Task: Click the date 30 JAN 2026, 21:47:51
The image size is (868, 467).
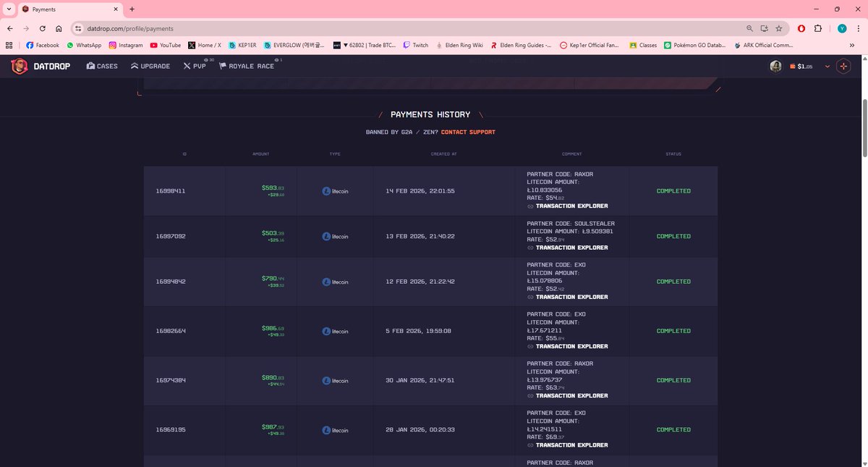Action: pyautogui.click(x=420, y=380)
